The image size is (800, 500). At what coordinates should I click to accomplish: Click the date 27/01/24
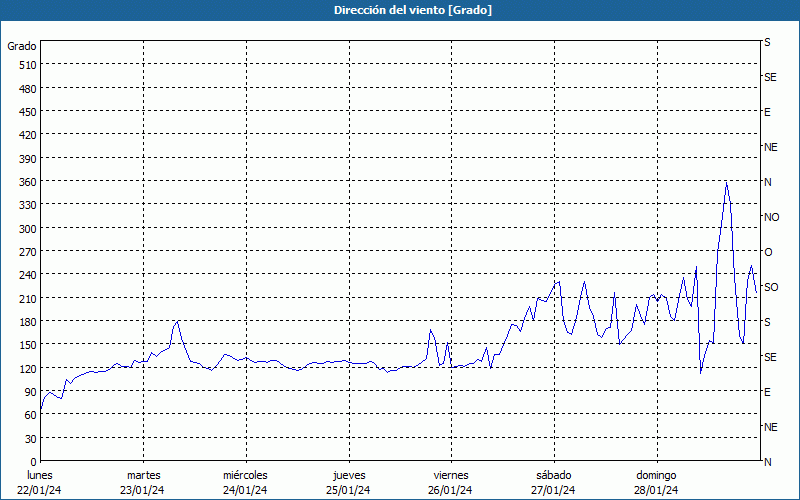point(553,490)
